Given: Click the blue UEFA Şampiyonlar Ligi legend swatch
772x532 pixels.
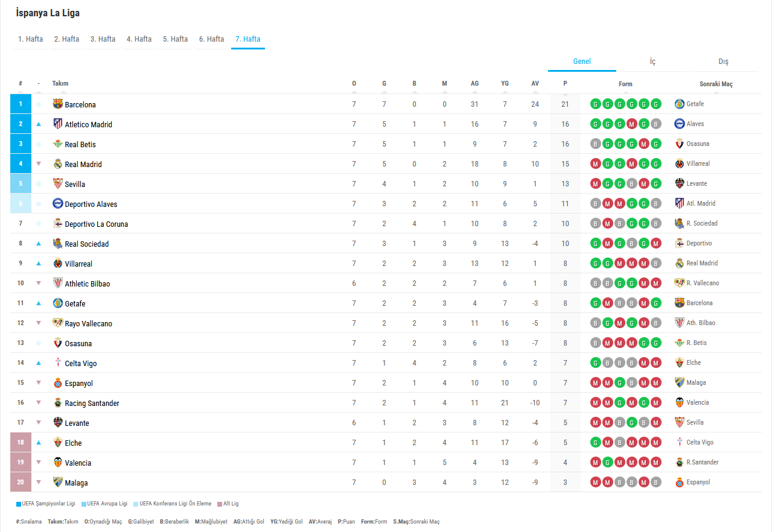Looking at the screenshot, I should click(19, 504).
